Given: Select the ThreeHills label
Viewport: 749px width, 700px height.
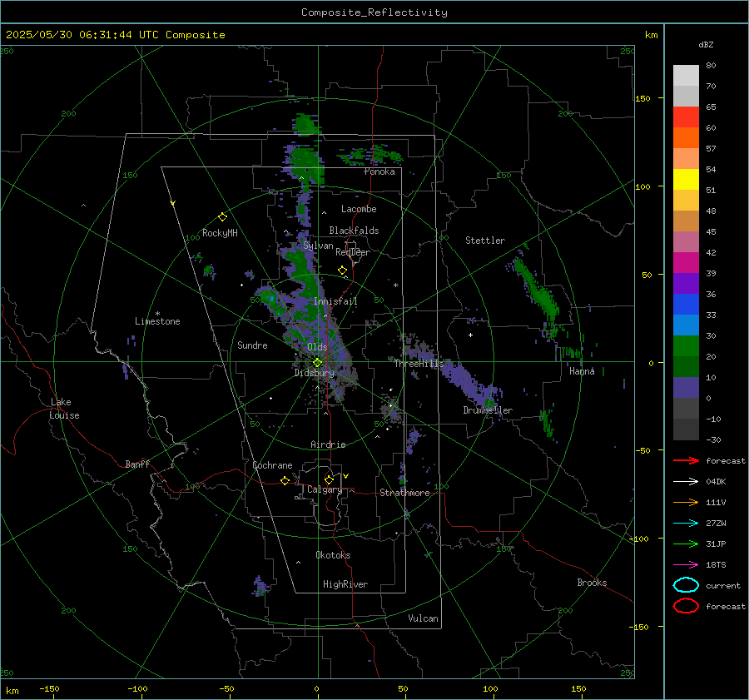Looking at the screenshot, I should [419, 364].
